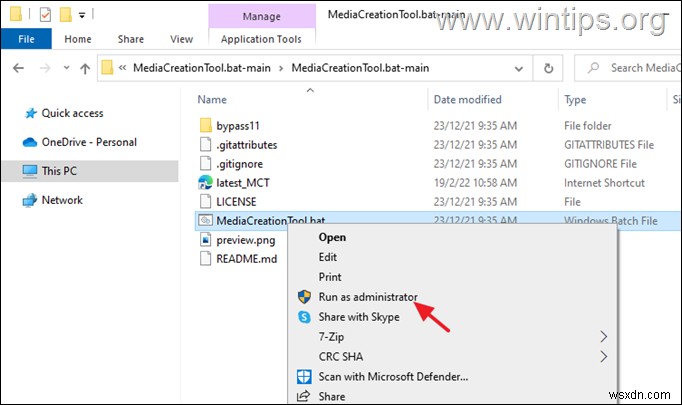Sort by Date modified column header

click(468, 100)
